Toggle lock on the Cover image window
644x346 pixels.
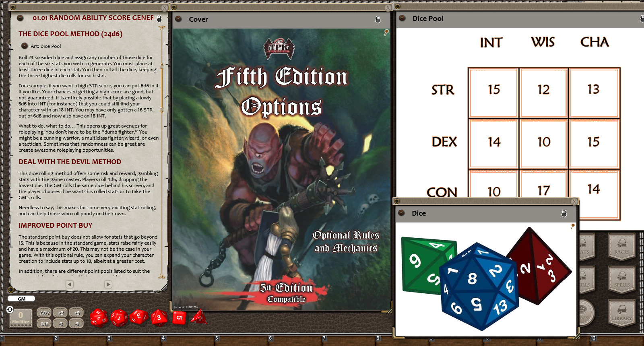(378, 19)
